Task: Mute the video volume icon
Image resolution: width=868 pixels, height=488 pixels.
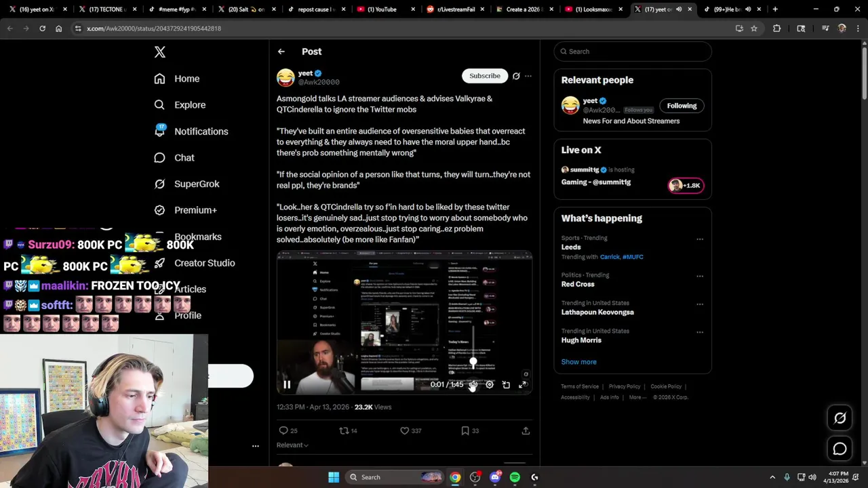Action: [x=473, y=384]
